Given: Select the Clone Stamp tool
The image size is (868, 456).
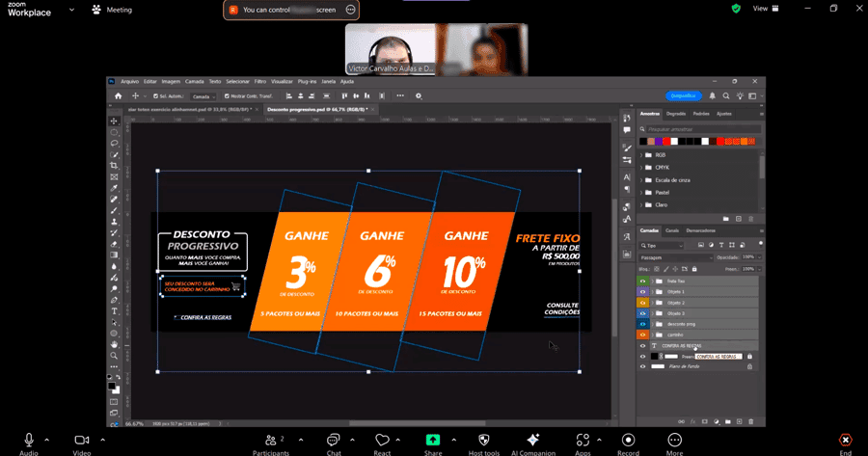Looking at the screenshot, I should tap(114, 222).
